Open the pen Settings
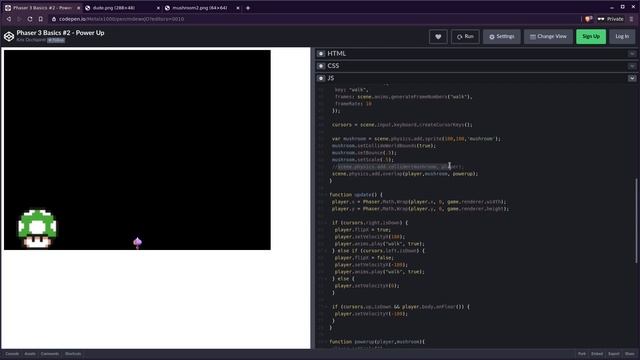Viewport: 640px width, 360px height. 502,36
